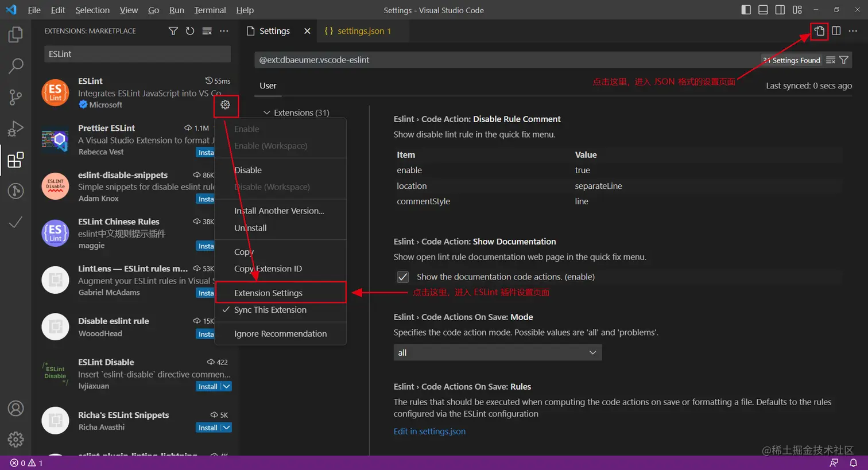Install the ESLint Chinese Rules extension
Screen dimensions: 868x470
(x=206, y=246)
